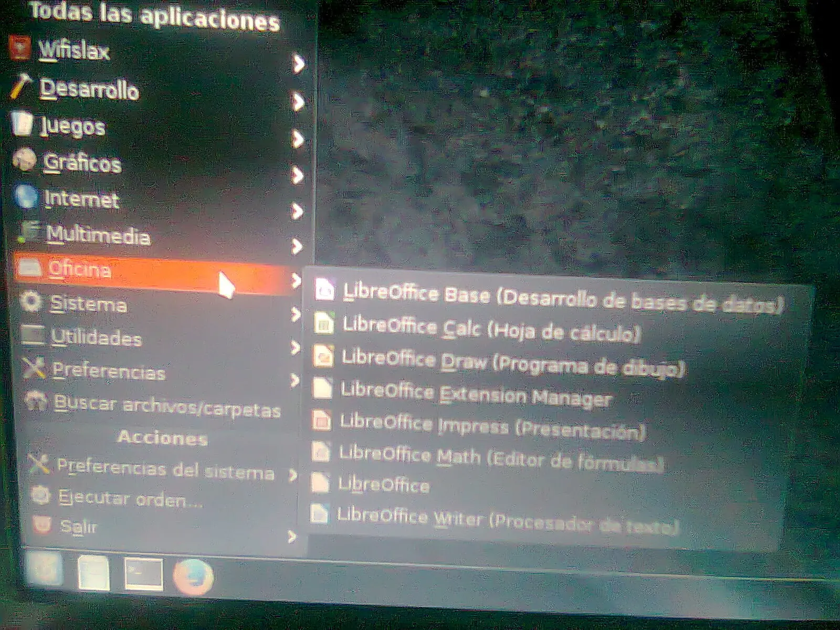Open the Preferencias category label
The width and height of the screenshot is (840, 630).
[x=109, y=371]
